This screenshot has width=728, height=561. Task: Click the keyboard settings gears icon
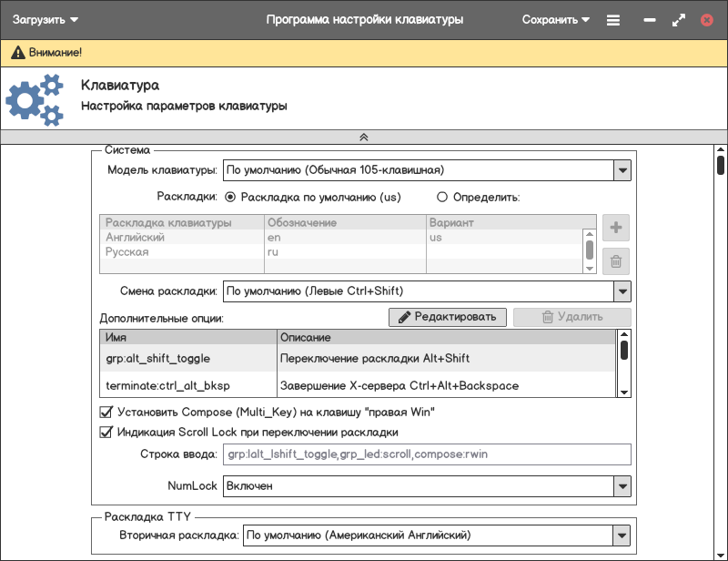pos(35,99)
